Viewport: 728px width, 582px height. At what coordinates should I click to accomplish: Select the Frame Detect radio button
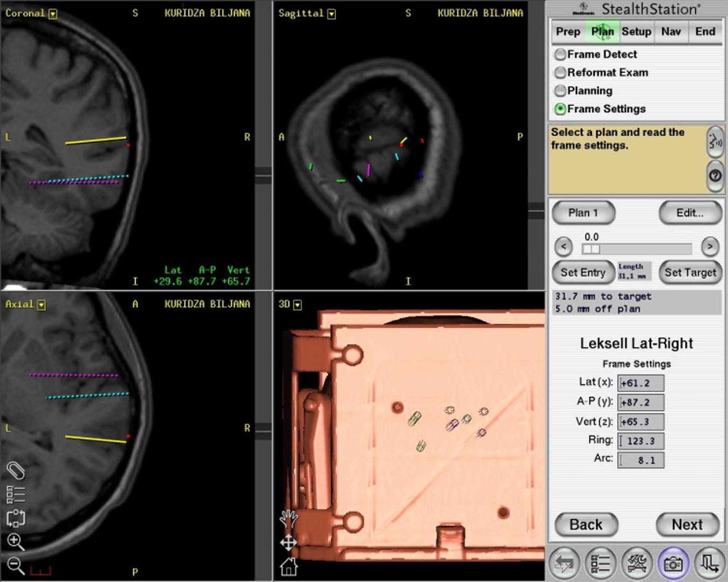pos(561,54)
